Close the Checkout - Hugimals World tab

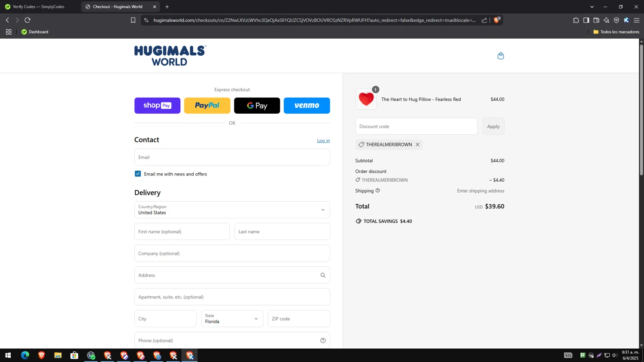coord(155,7)
